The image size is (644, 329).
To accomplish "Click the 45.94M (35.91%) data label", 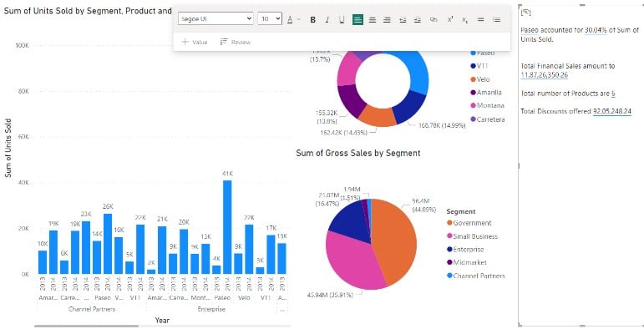I will point(330,295).
